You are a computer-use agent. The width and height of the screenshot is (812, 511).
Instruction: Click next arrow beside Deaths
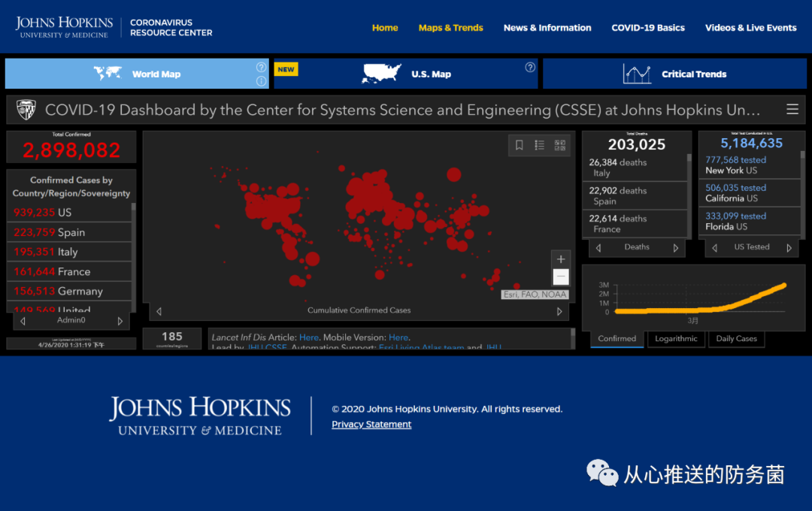pos(676,248)
